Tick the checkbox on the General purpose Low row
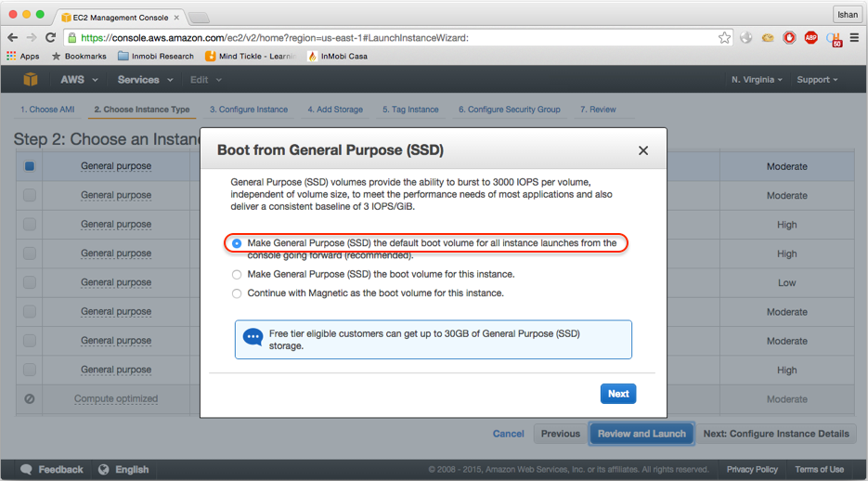 (30, 282)
